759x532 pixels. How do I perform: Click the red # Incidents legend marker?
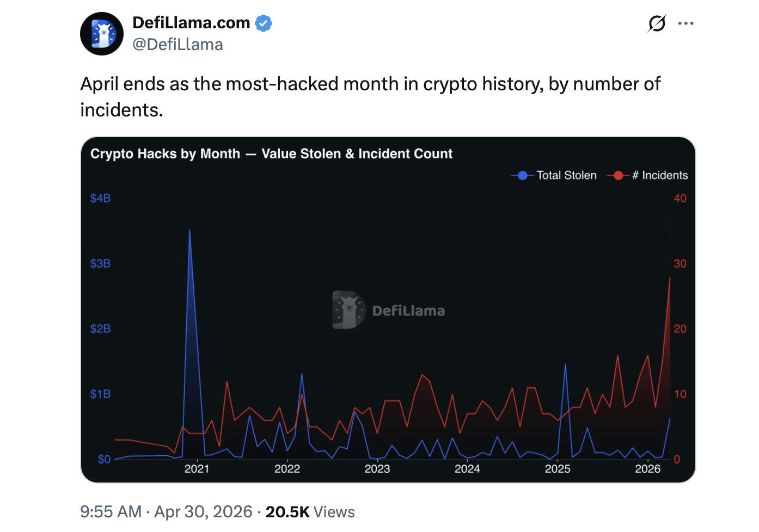point(618,175)
